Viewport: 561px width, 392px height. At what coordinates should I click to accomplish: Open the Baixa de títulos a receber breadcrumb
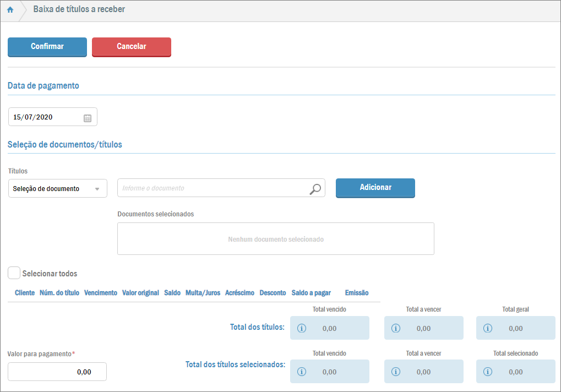tap(79, 9)
